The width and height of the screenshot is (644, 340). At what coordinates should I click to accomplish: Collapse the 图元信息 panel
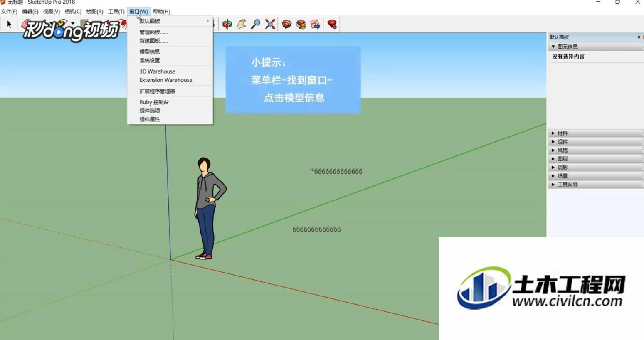tap(596, 47)
